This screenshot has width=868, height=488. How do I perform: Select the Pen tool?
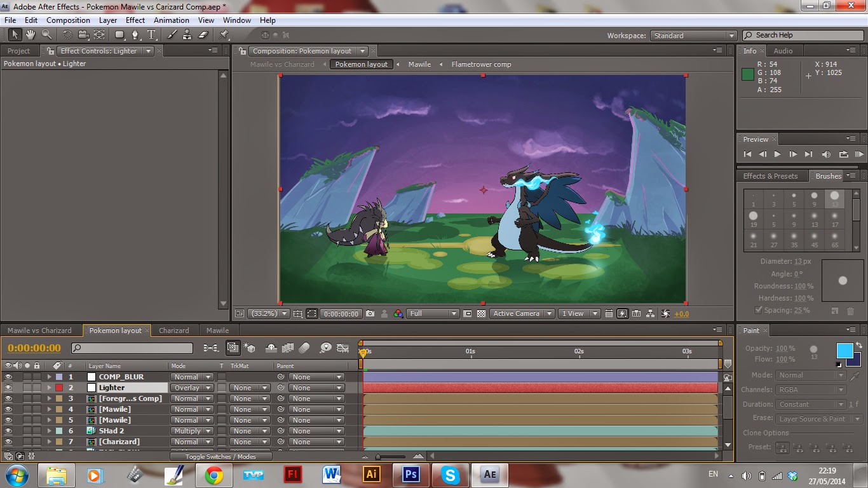point(135,35)
